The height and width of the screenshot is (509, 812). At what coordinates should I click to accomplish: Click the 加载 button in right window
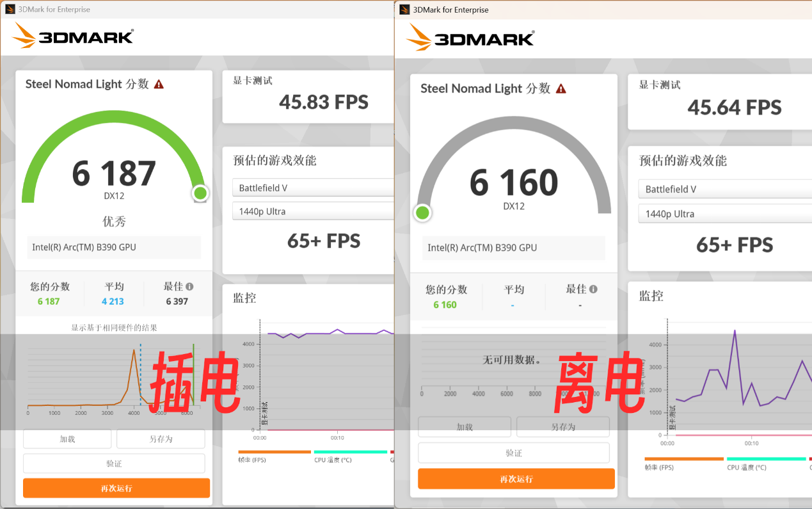click(x=465, y=427)
